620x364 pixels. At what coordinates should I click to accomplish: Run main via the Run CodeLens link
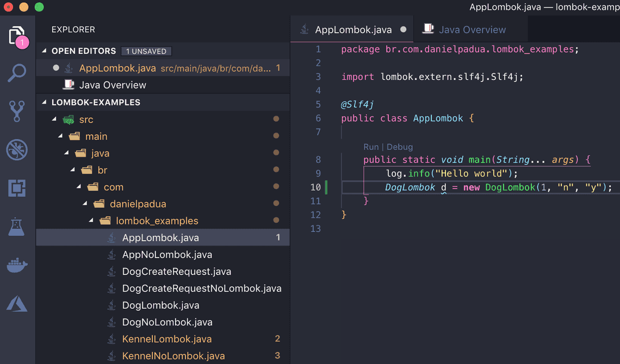tap(371, 147)
